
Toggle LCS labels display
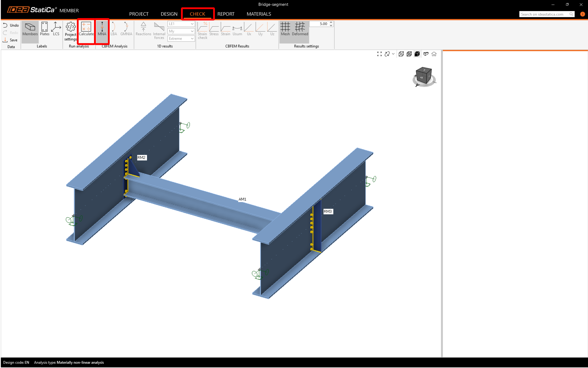pyautogui.click(x=56, y=29)
